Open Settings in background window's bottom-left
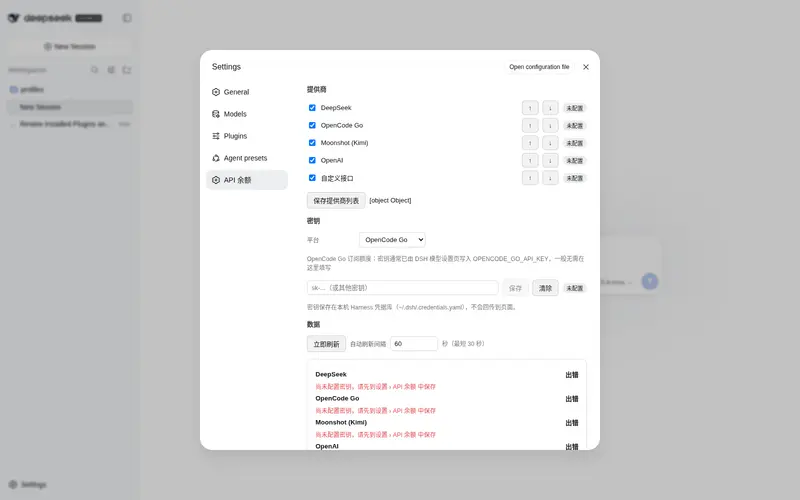The image size is (800, 500). pos(28,484)
